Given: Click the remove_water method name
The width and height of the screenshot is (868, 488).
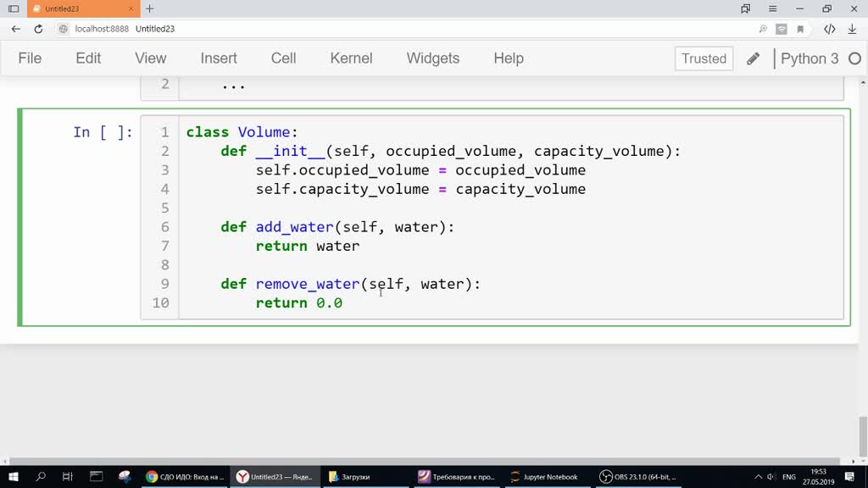Looking at the screenshot, I should (x=308, y=284).
